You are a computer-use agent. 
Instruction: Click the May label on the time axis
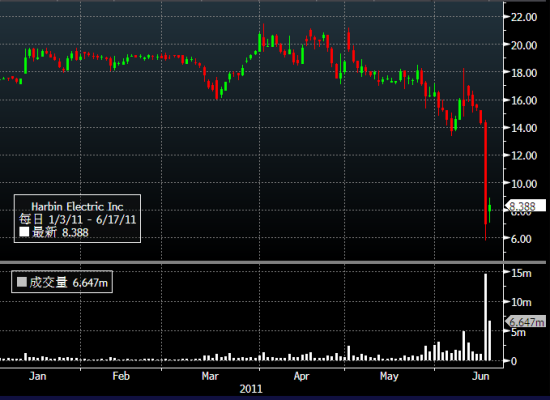[x=389, y=376]
